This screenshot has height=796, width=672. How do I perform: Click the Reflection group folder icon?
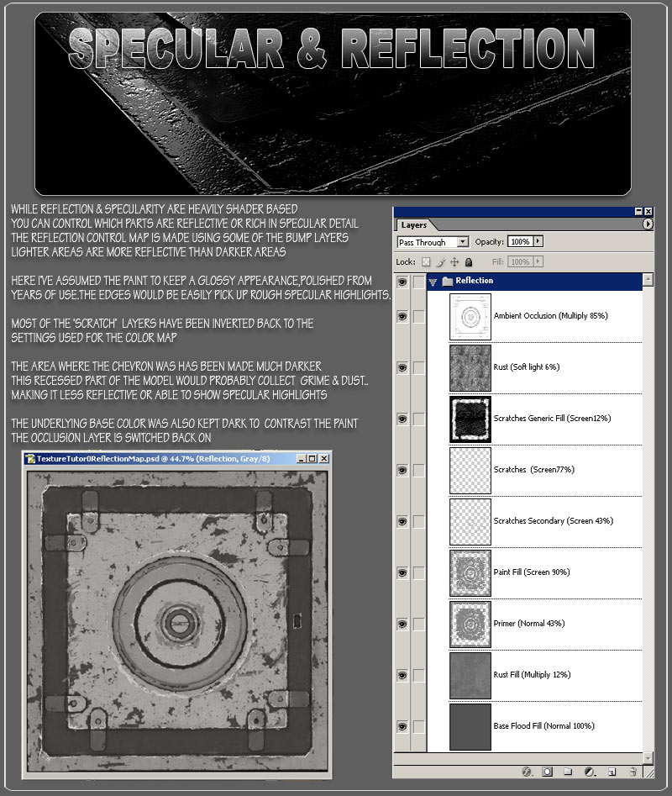click(448, 281)
